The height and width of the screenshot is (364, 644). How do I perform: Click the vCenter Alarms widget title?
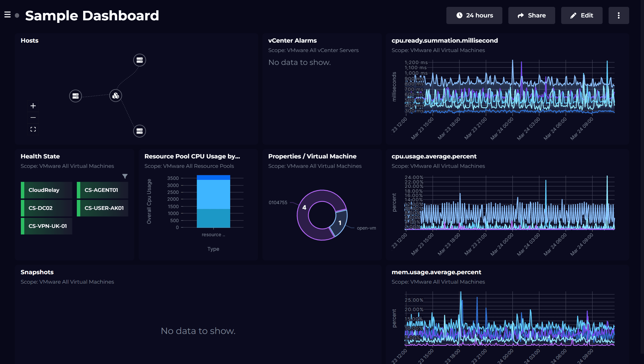tap(292, 41)
